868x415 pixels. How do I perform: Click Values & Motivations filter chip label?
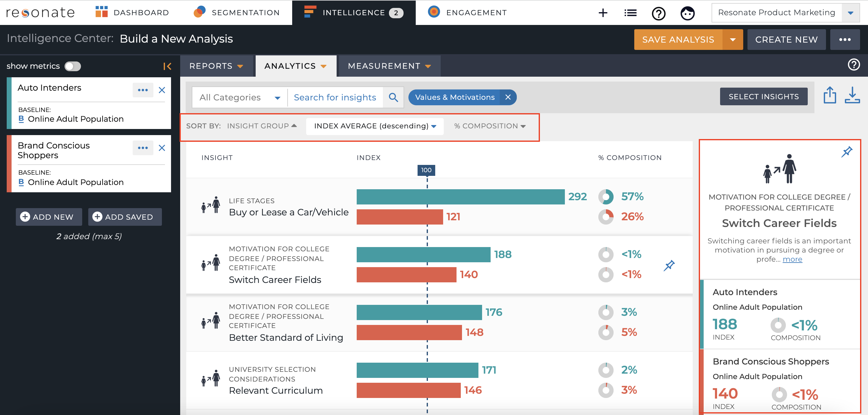pos(455,97)
